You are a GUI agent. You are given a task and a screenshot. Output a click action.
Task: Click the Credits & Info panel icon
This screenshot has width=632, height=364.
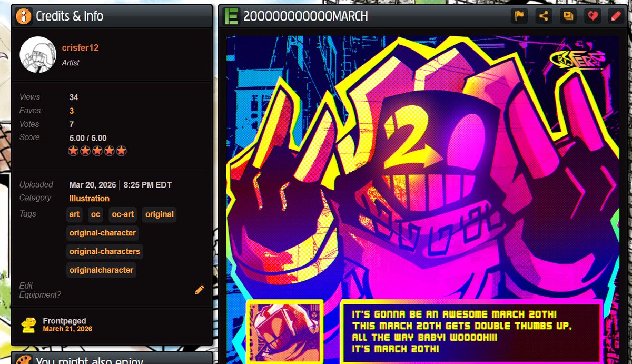tap(24, 16)
